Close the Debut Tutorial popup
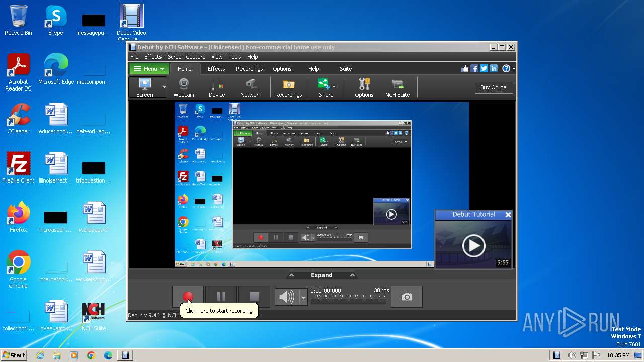The image size is (644, 362). [x=508, y=215]
